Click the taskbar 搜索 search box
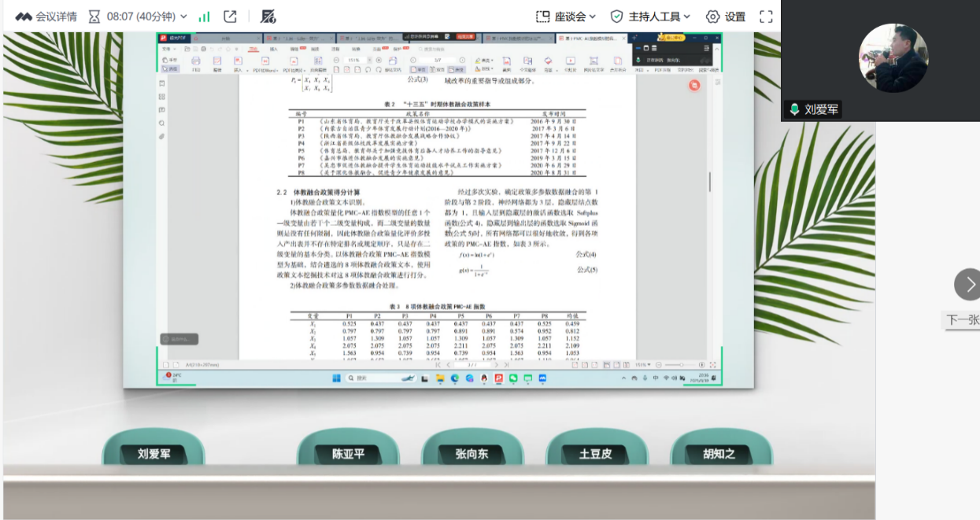This screenshot has height=520, width=980. 382,378
